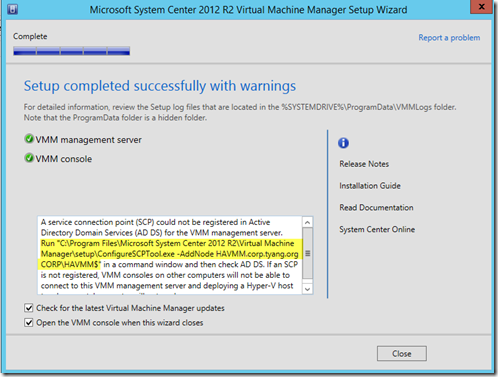The width and height of the screenshot is (498, 377).
Task: Click the 'Setup completed successfully with warnings' heading
Action: pyautogui.click(x=160, y=86)
